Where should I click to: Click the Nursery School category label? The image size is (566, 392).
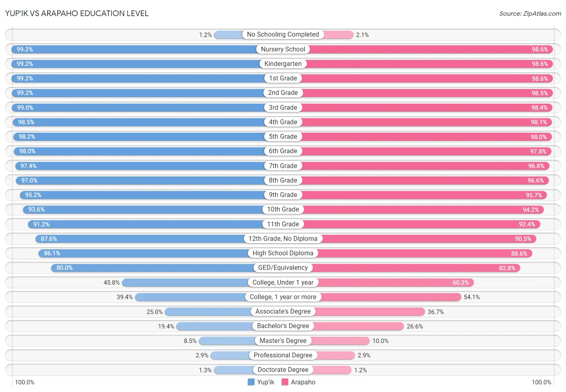coord(283,49)
